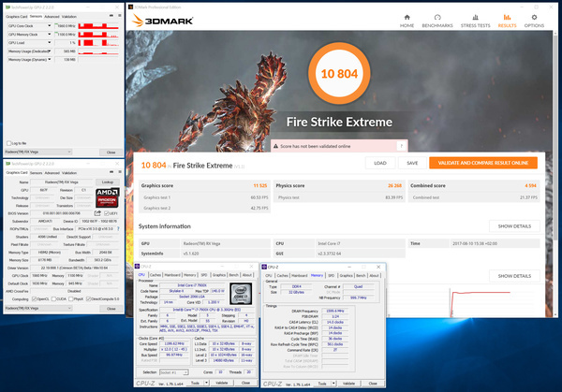Viewport: 562px width, 392px height.
Task: Click the Graphics score value 11 525
Action: point(260,185)
